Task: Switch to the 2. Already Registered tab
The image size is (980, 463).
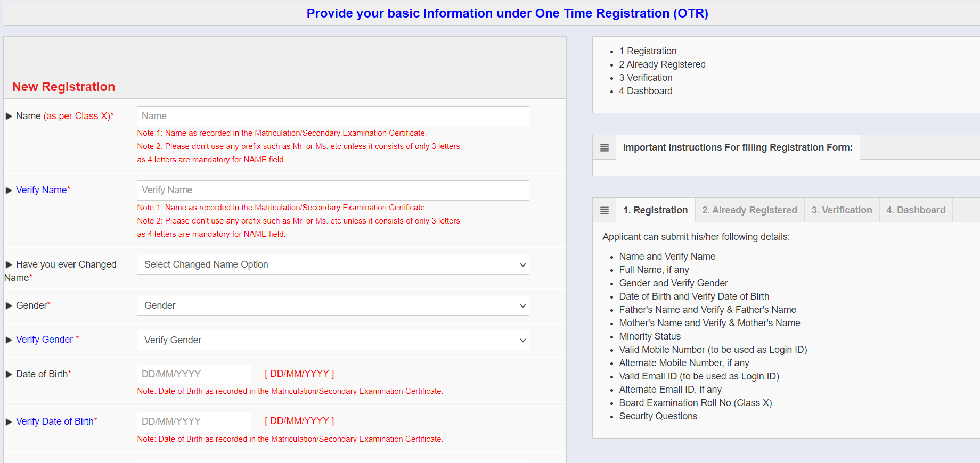Action: (x=749, y=210)
